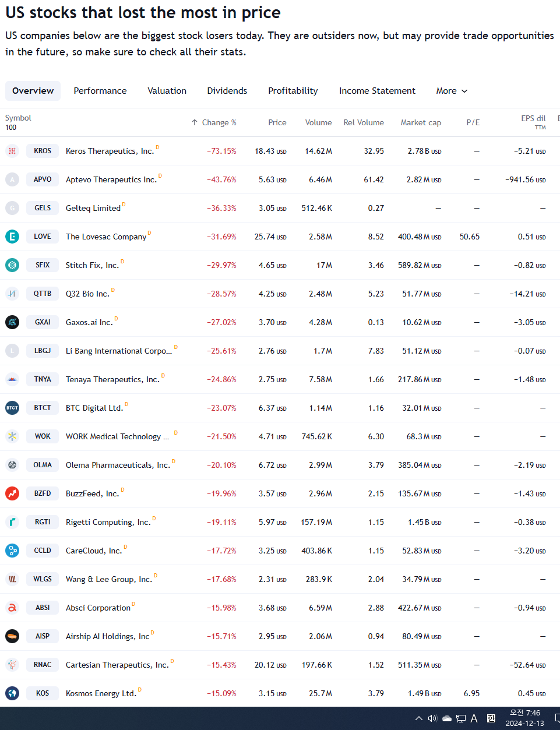560x730 pixels.
Task: Open the Cartesian Therapeutics, Inc. link
Action: pyautogui.click(x=117, y=665)
